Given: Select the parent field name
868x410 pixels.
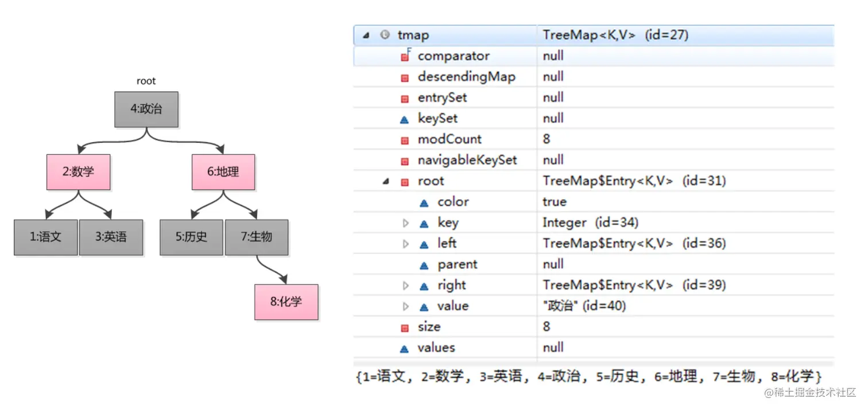Looking at the screenshot, I should [x=458, y=264].
